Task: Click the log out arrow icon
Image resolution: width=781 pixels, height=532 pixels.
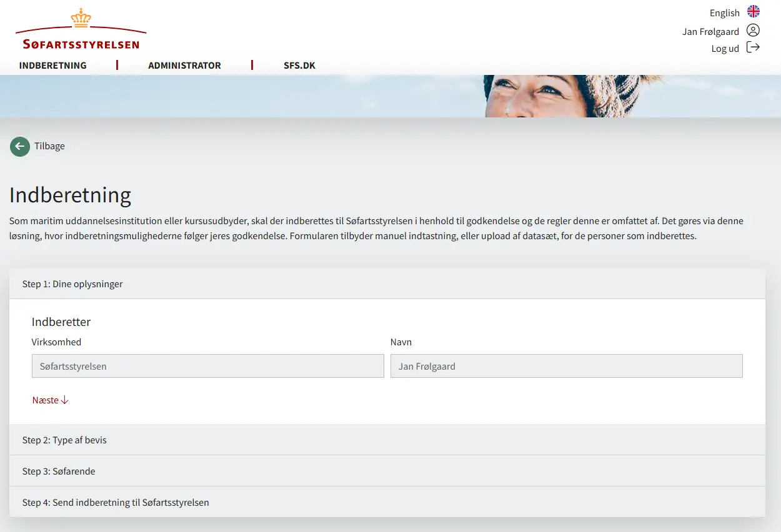Action: pyautogui.click(x=753, y=47)
